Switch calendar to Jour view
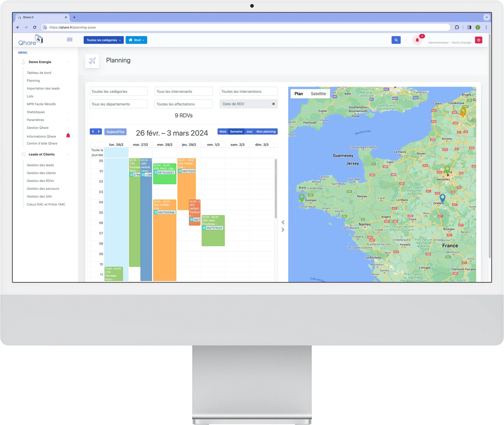 click(249, 132)
